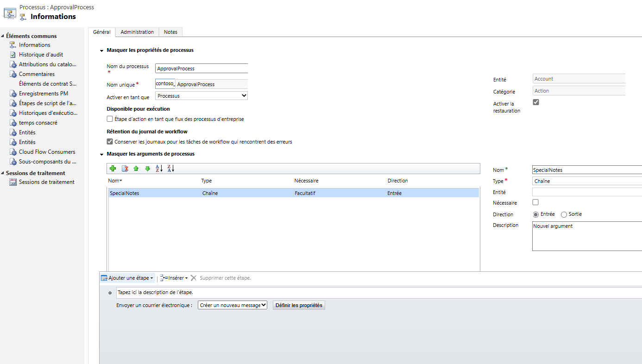The width and height of the screenshot is (642, 364).
Task: Open Cloud Flow Consumers sidebar item
Action: coord(47,152)
